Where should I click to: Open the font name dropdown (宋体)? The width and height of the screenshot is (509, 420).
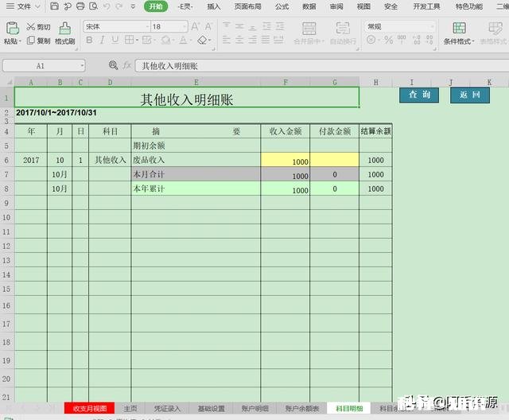pyautogui.click(x=147, y=26)
